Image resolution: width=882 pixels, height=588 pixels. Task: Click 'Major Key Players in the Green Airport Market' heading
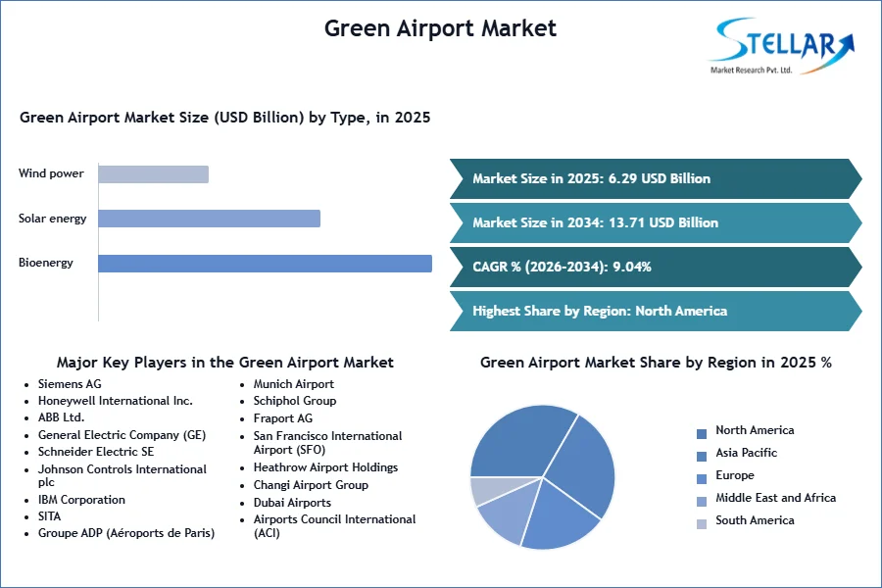click(225, 362)
